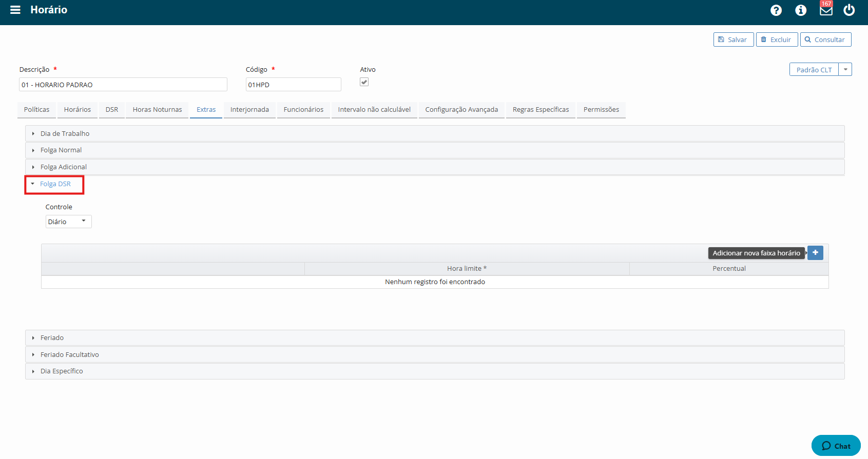Click the power logout icon
The height and width of the screenshot is (459, 868).
(x=849, y=10)
